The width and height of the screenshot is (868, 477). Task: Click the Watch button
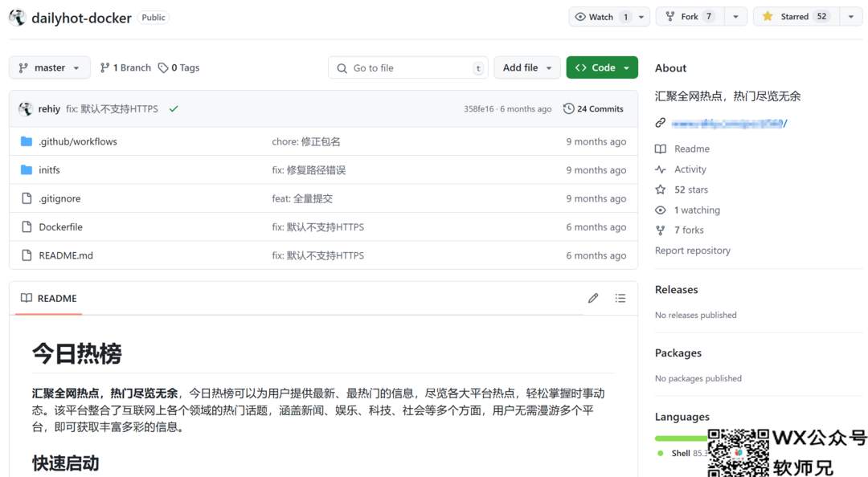pyautogui.click(x=601, y=17)
